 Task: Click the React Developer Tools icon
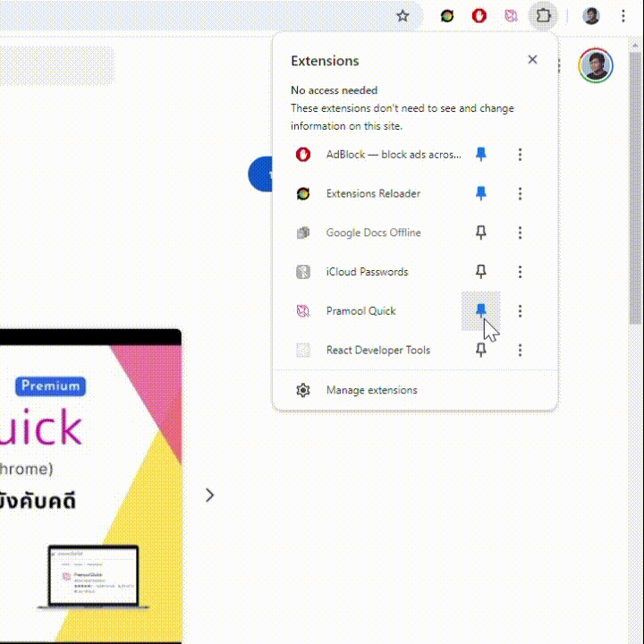point(303,350)
